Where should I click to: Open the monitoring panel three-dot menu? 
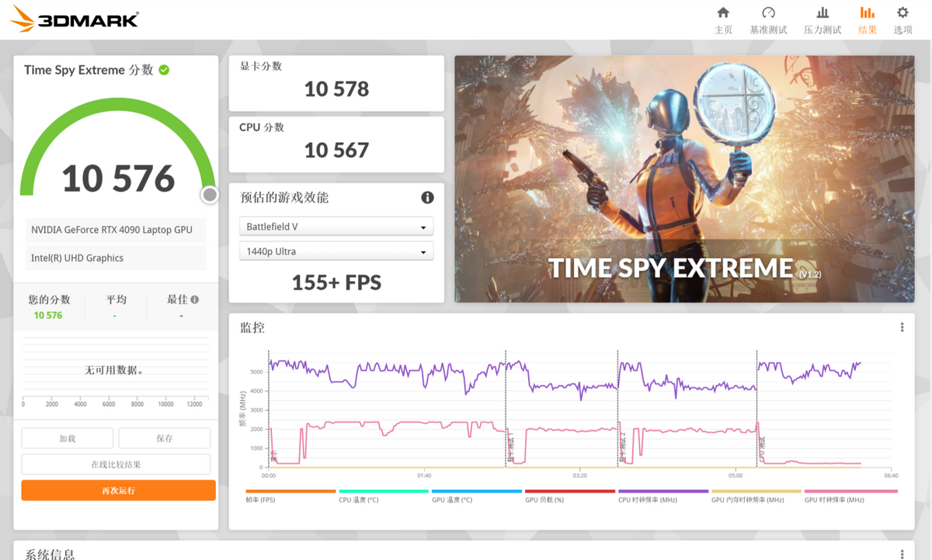(902, 328)
